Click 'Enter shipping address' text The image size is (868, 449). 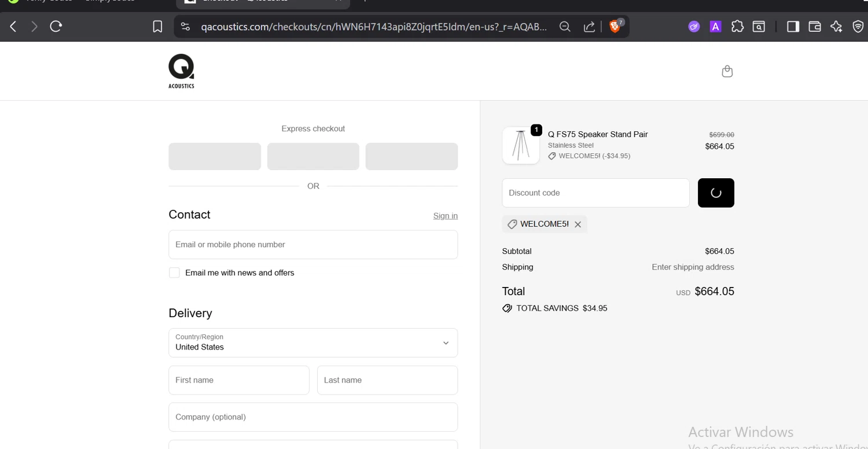(693, 267)
